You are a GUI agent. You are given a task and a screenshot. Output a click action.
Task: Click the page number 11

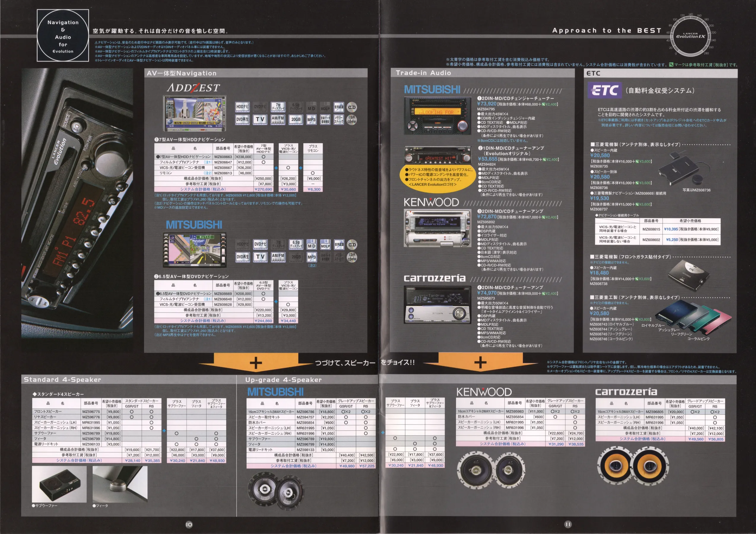tap(568, 524)
